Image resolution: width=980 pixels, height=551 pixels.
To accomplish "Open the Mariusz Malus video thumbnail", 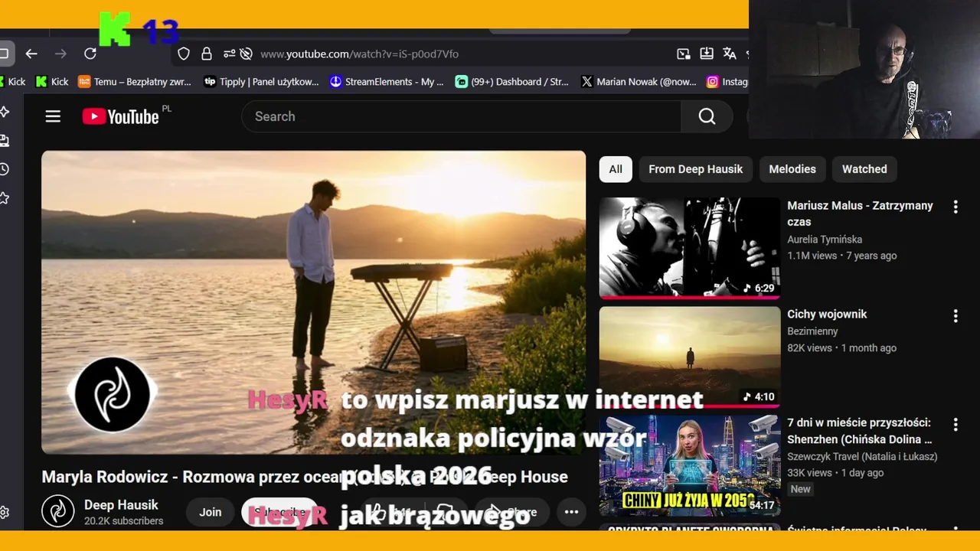I will click(690, 248).
